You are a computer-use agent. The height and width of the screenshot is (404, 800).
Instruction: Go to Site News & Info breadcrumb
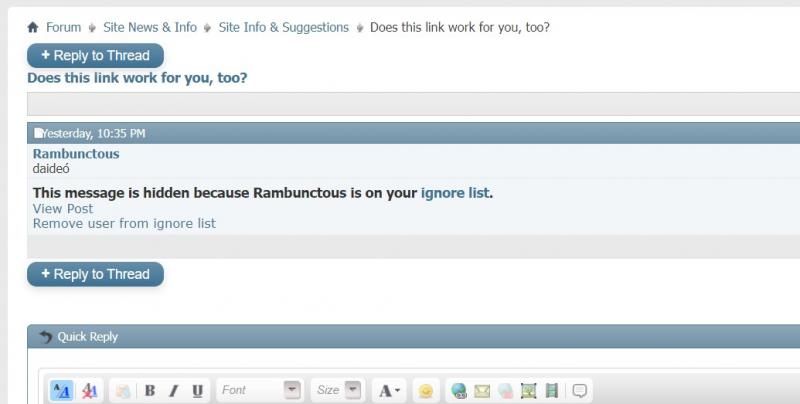click(x=150, y=27)
